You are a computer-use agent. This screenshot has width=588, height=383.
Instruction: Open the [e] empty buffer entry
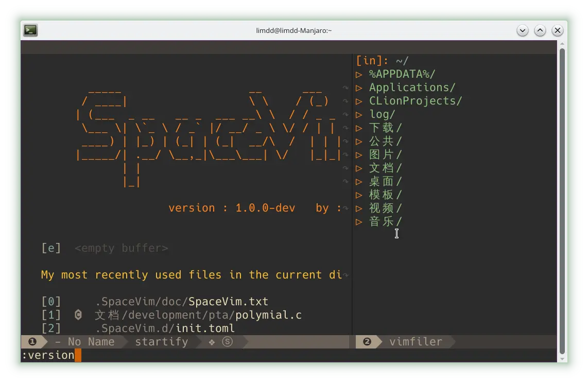pos(105,248)
